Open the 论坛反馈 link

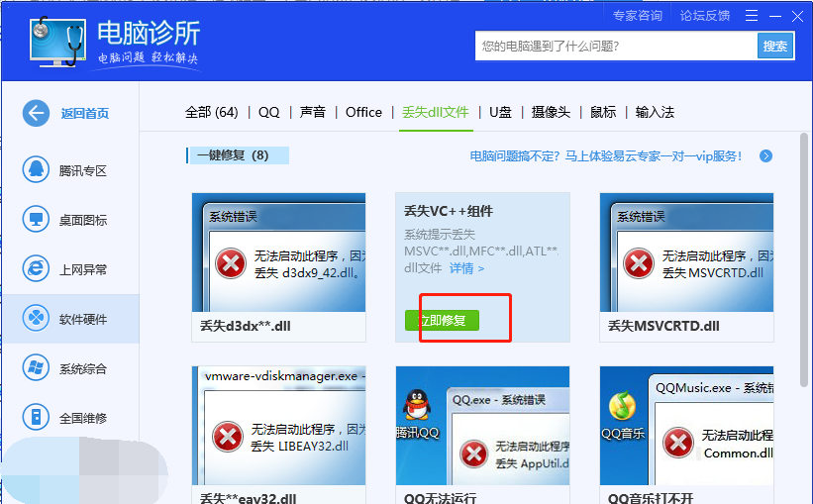704,15
